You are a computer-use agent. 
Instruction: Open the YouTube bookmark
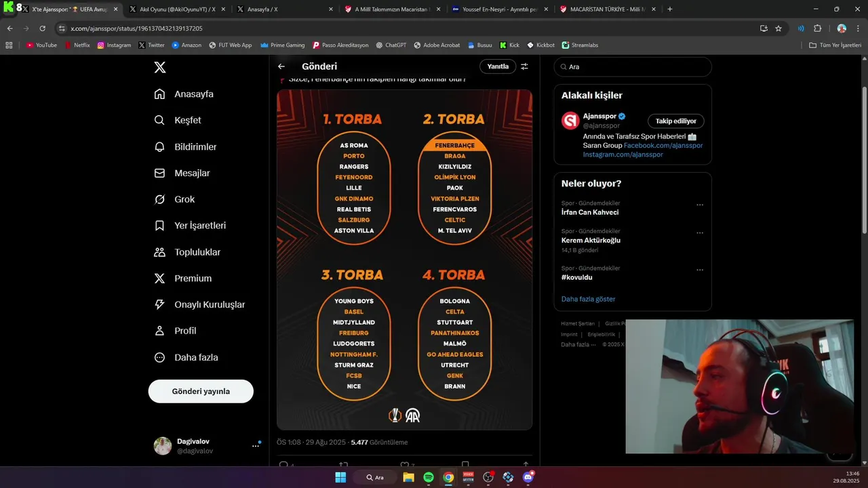click(42, 45)
